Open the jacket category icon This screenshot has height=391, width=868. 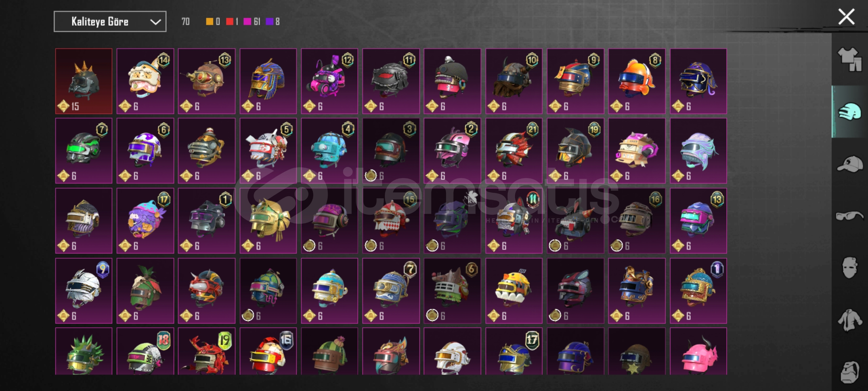pos(850,320)
